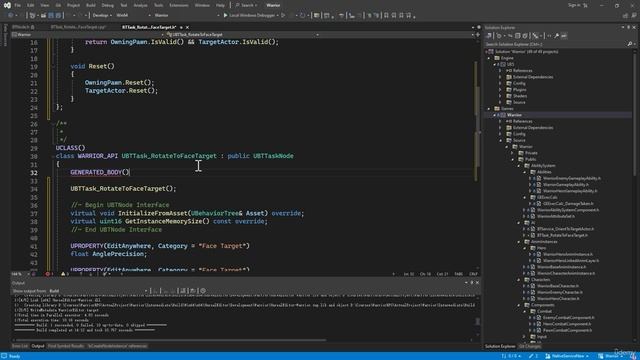
Task: Close the BTTask_RotateToFaceTarget.h tab
Action: pos(187,27)
